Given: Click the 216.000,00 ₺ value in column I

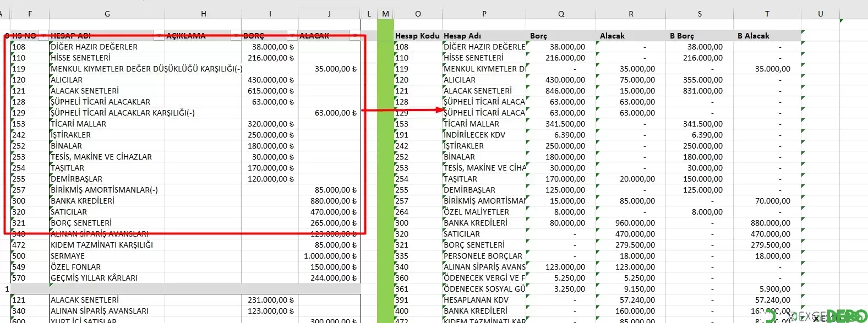Looking at the screenshot, I should click(270, 58).
